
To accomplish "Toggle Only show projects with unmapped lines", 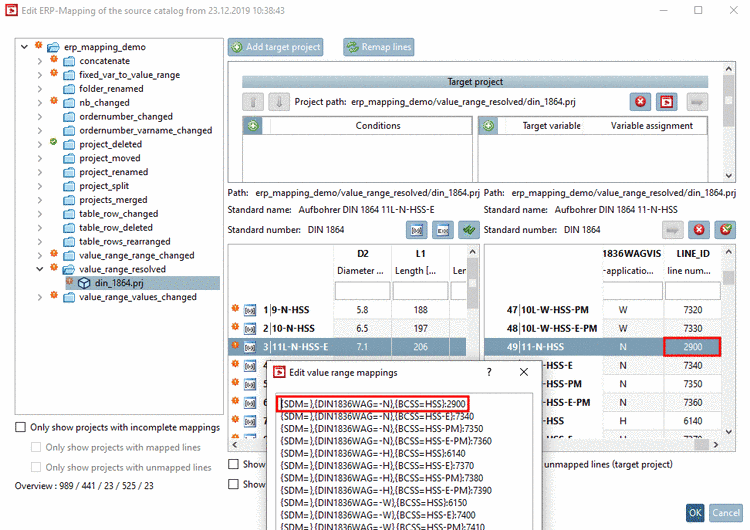I will tap(36, 467).
